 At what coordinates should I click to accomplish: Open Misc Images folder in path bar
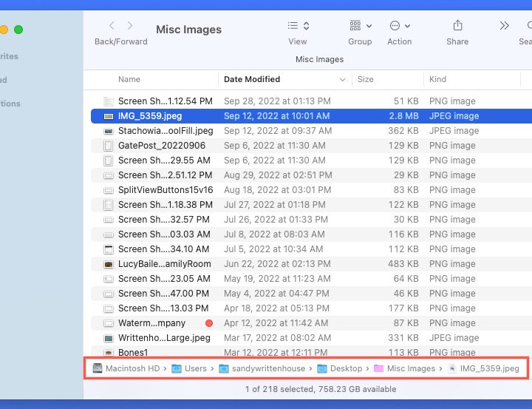point(404,368)
